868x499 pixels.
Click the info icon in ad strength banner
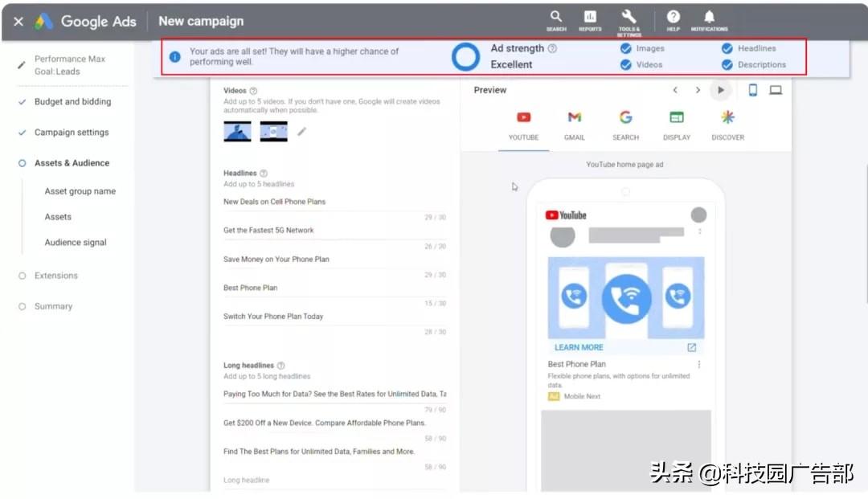click(175, 56)
